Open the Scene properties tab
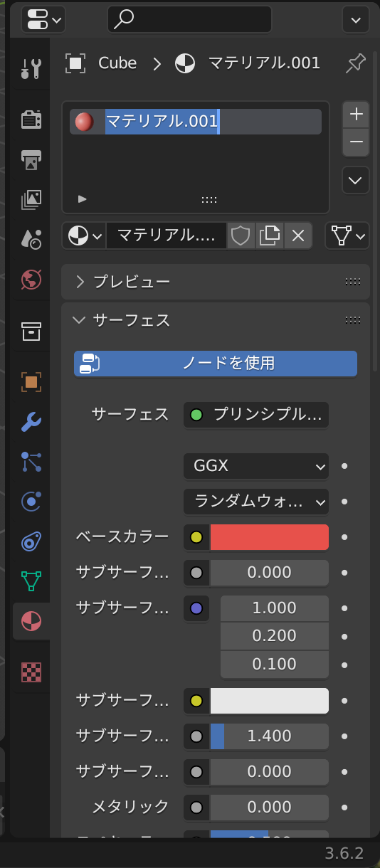This screenshot has width=380, height=868. [x=31, y=239]
